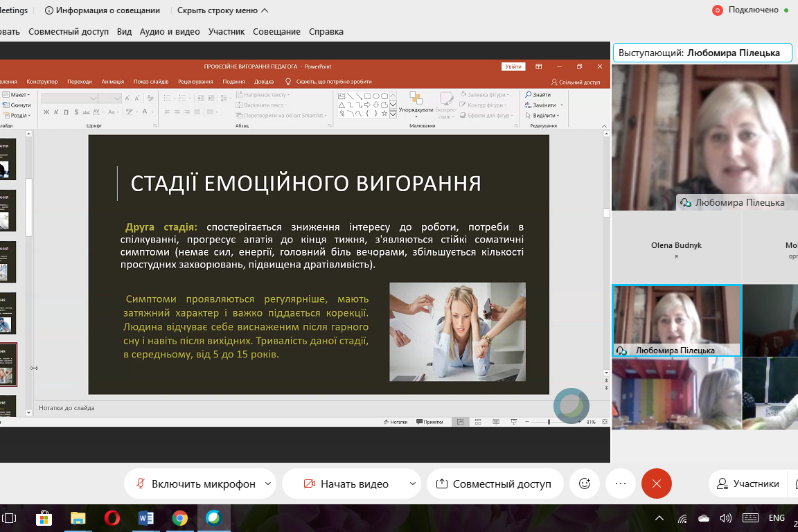Toggle microphone with Включить микрофон

pyautogui.click(x=195, y=484)
